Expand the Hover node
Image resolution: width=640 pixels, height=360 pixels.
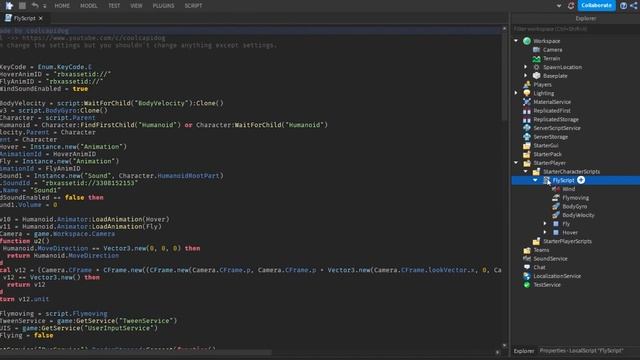point(545,233)
